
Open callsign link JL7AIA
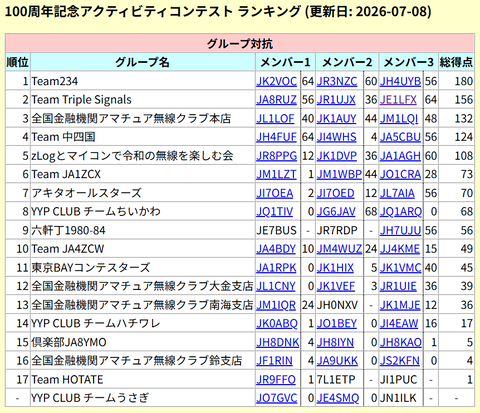(x=397, y=193)
